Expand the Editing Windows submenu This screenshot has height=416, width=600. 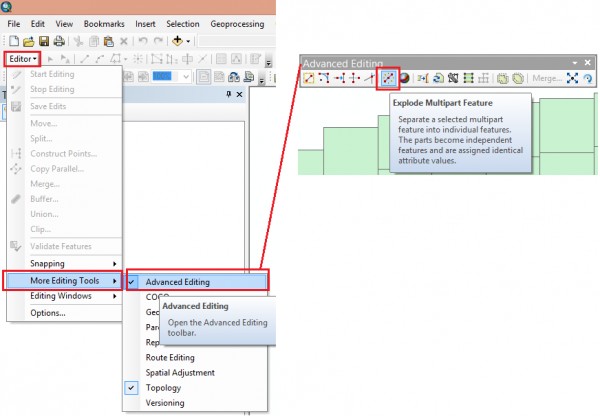64,296
